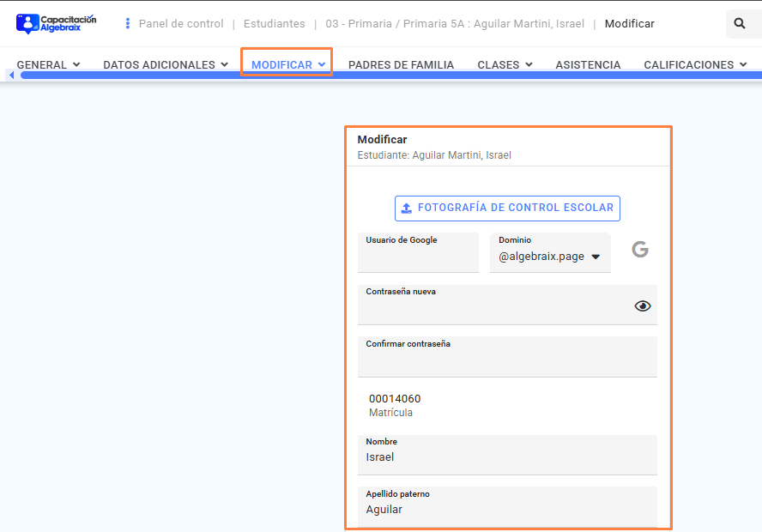Click the Nombre field containing Israel

pyautogui.click(x=507, y=455)
